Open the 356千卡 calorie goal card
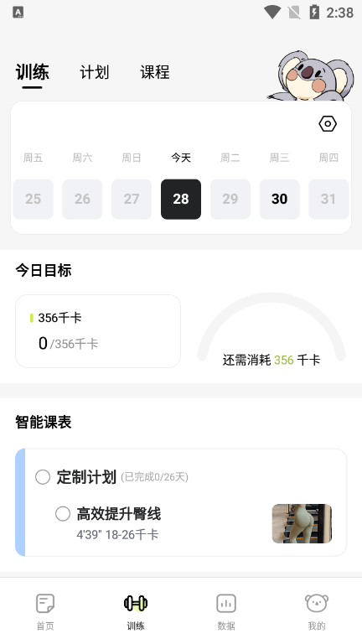 click(98, 331)
